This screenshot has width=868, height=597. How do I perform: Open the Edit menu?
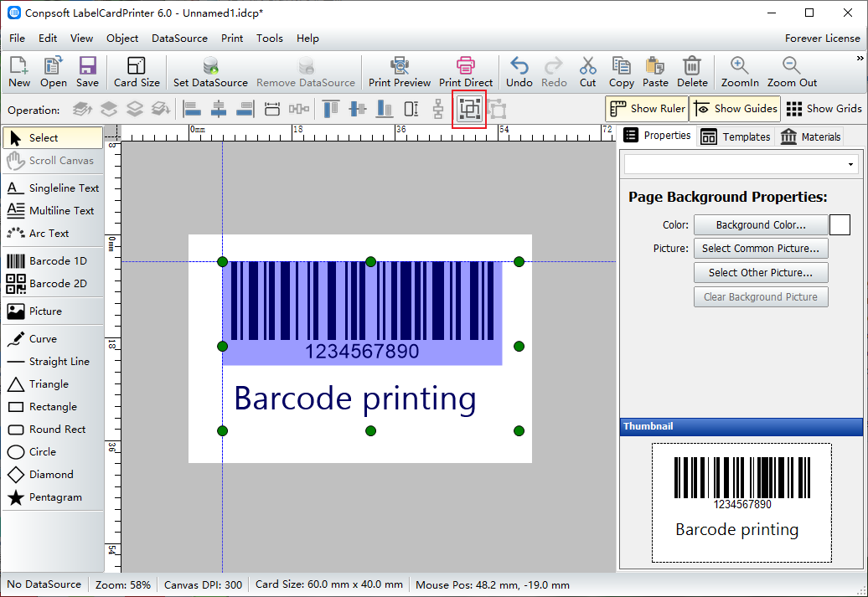click(48, 39)
